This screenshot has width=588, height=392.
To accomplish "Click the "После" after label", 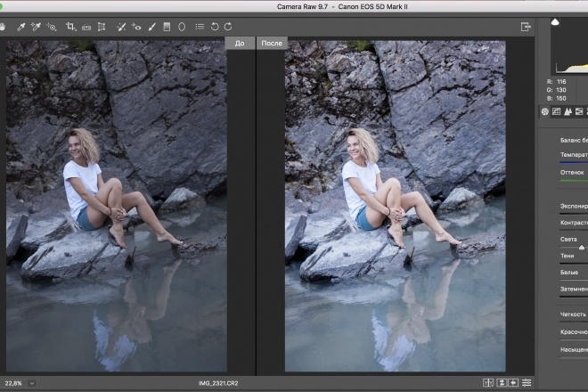I will point(272,43).
